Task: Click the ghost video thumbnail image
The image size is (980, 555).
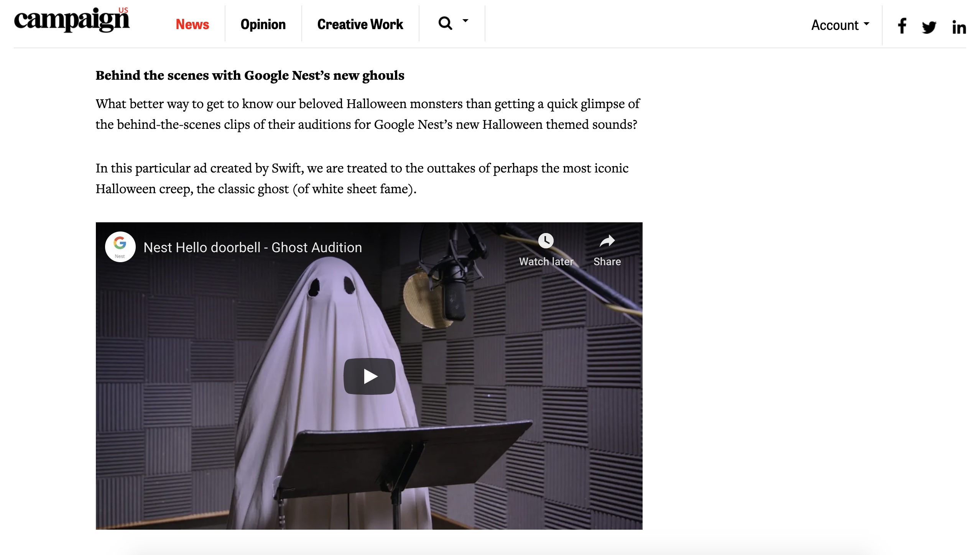Action: (x=369, y=376)
